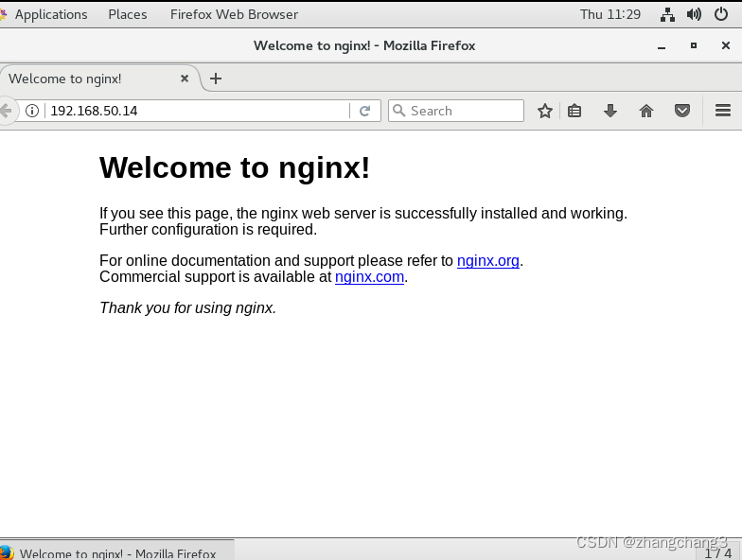Image resolution: width=742 pixels, height=560 pixels.
Task: Maximize the Firefox window
Action: 693,45
